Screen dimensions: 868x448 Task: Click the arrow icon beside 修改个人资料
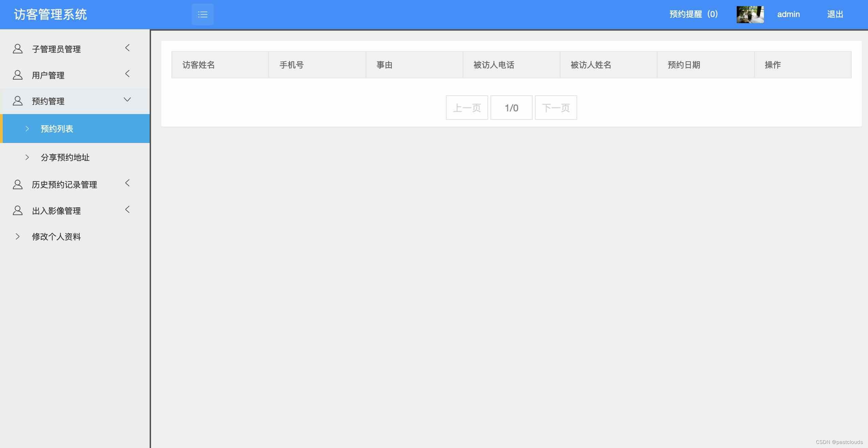point(18,237)
